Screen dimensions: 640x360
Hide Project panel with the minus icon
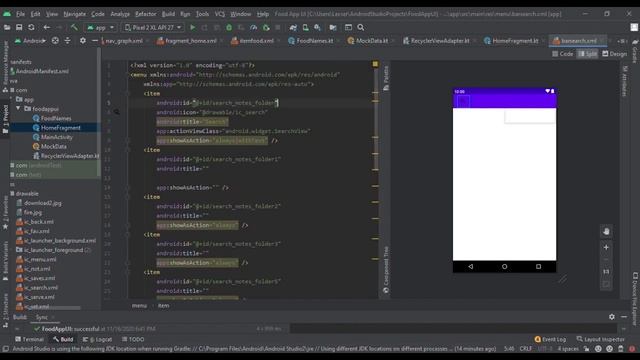(x=95, y=40)
